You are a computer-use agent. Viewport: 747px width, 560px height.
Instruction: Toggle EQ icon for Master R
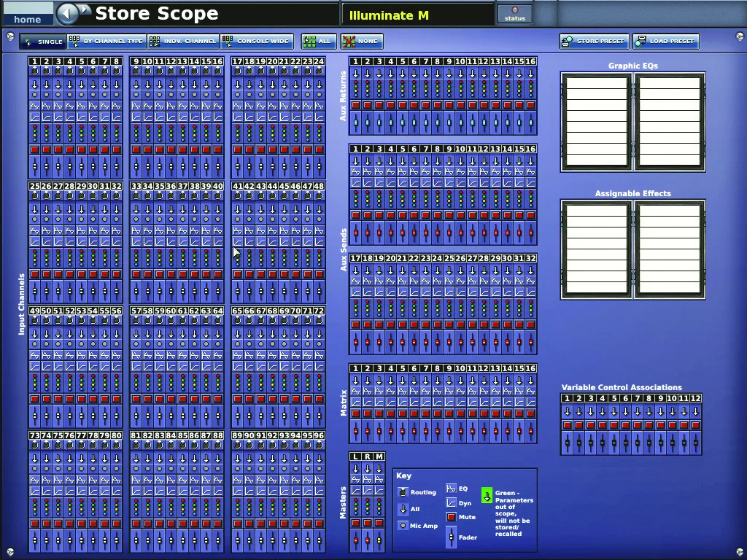pyautogui.click(x=368, y=479)
